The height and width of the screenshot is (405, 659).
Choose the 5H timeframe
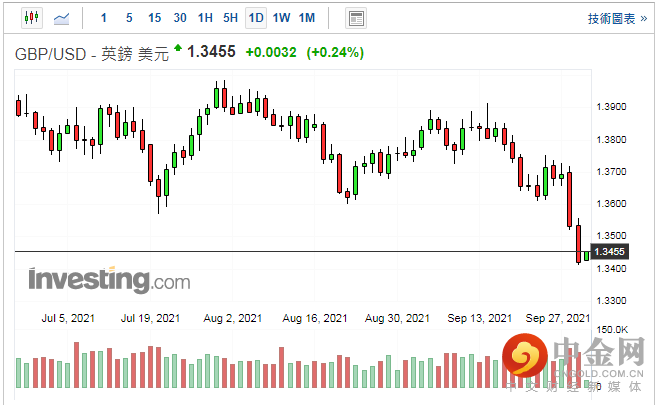[230, 18]
